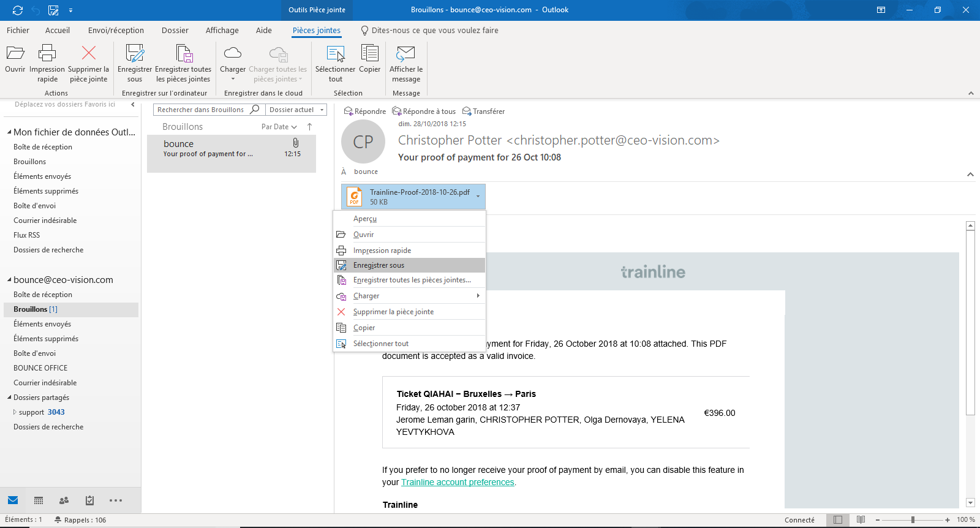The height and width of the screenshot is (528, 980).
Task: Adjust the zoom slider in status bar
Action: (x=913, y=520)
